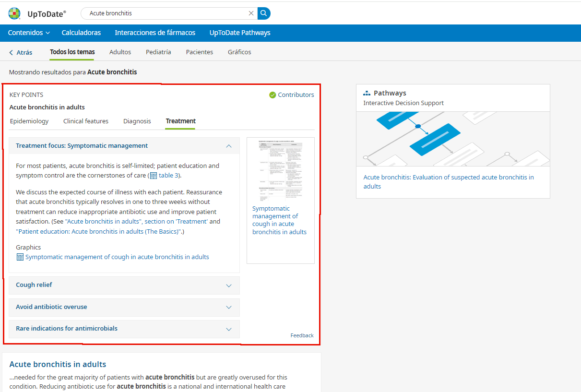Screen dimensions: 581x392
Task: Click the table icon under Graphics
Action: click(x=20, y=257)
